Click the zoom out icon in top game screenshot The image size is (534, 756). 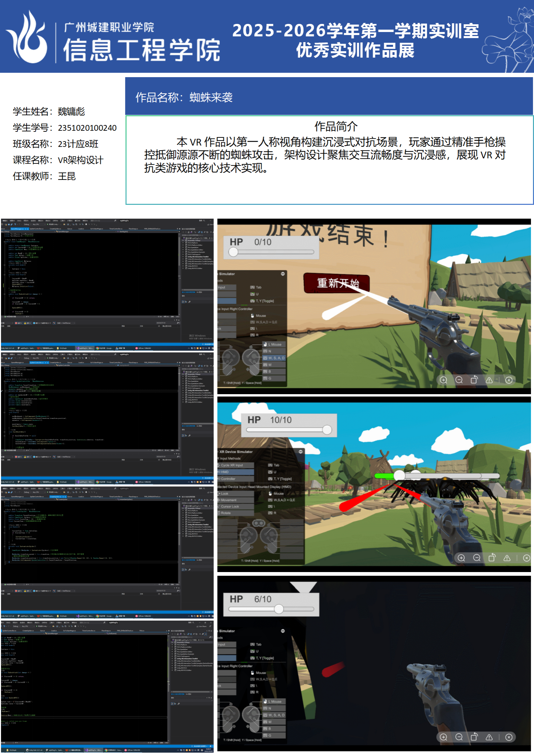click(x=459, y=380)
